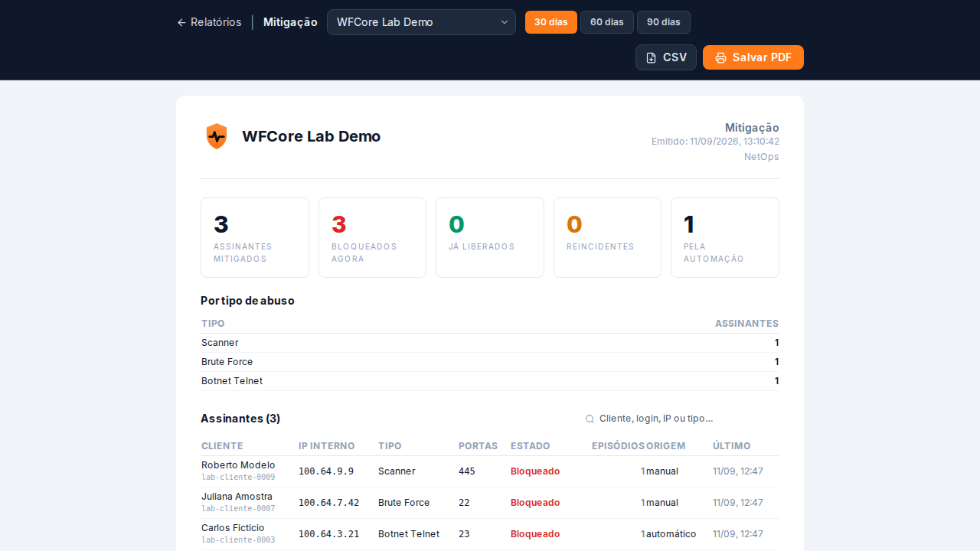The image size is (980, 551).
Task: Click the IP address 100.64.3.21
Action: pyautogui.click(x=328, y=534)
